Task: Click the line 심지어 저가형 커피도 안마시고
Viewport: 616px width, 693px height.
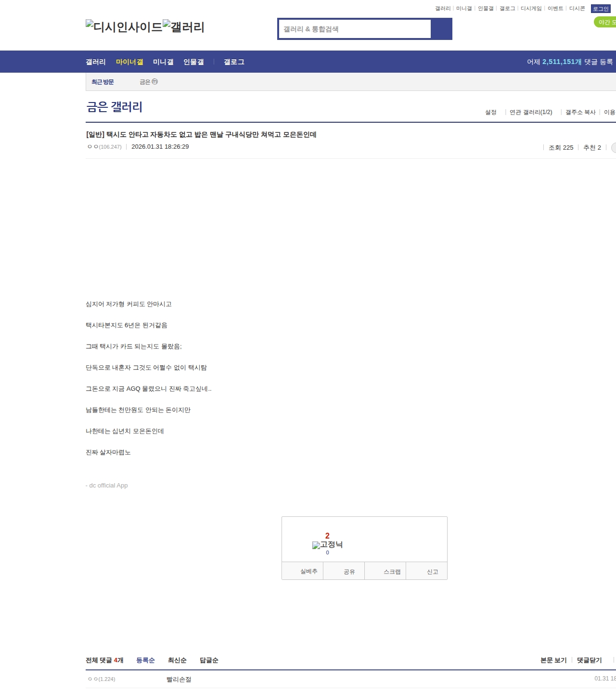Action: tap(128, 304)
